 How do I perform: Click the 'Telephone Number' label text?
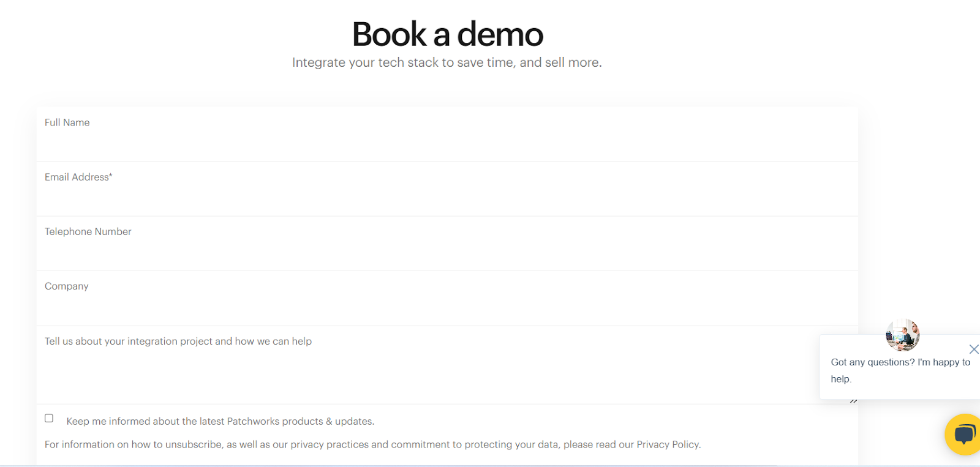pos(88,231)
